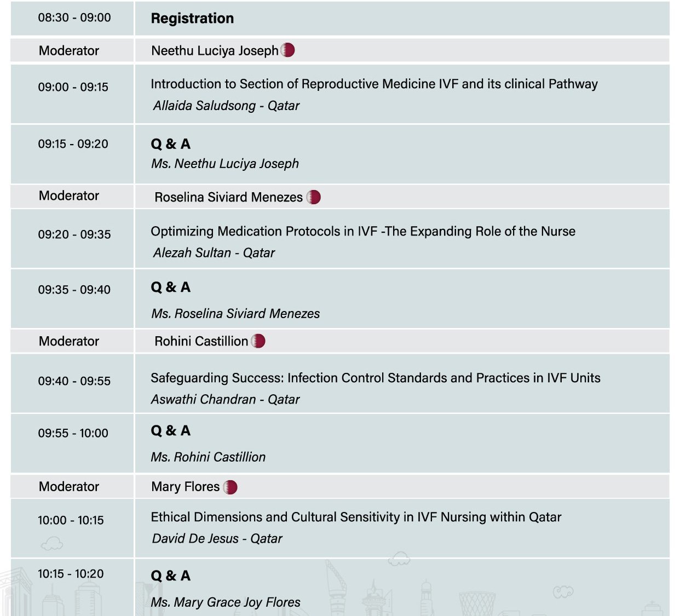Click the Qatar flag beside Neethu Luciya Joseph
The width and height of the screenshot is (680, 616).
pyautogui.click(x=288, y=50)
